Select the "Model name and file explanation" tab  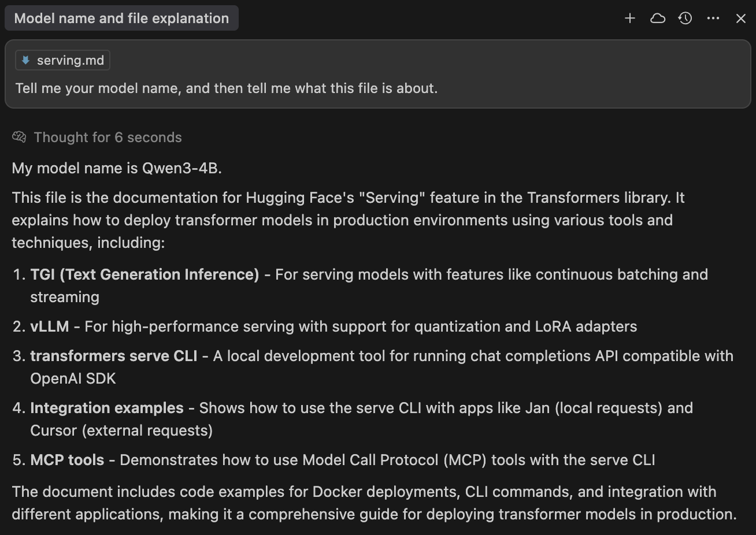[x=121, y=18]
